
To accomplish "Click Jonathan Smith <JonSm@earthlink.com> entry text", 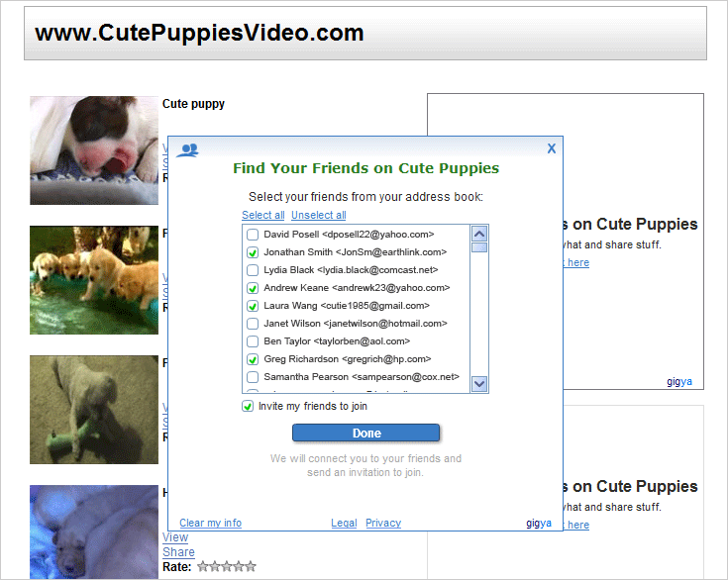I will point(356,252).
